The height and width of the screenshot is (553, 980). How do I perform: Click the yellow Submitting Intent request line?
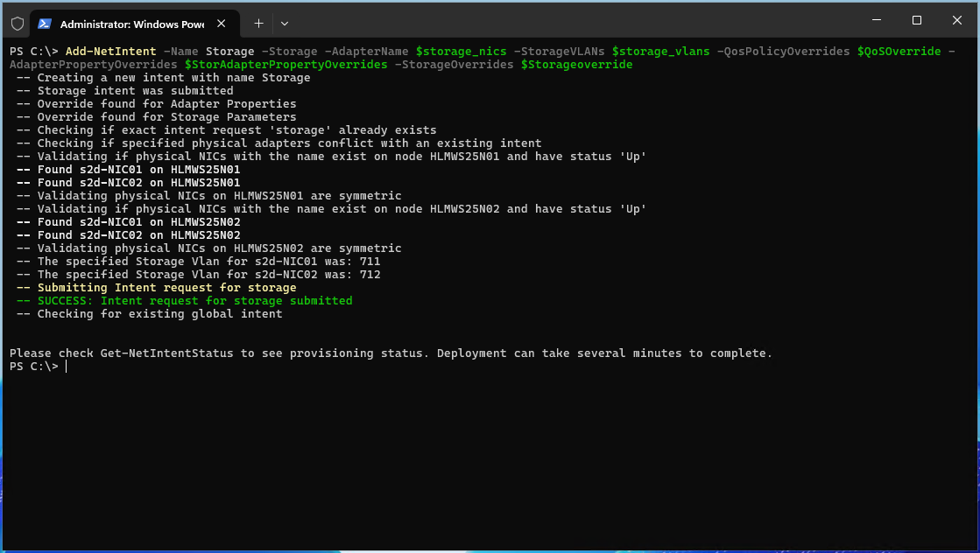click(166, 288)
